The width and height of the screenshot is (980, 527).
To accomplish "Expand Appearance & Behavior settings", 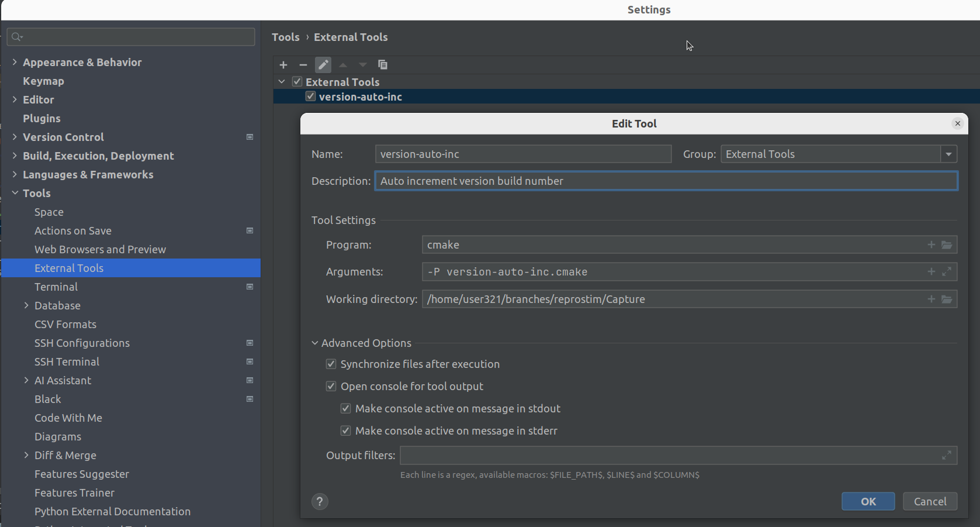I will [15, 62].
